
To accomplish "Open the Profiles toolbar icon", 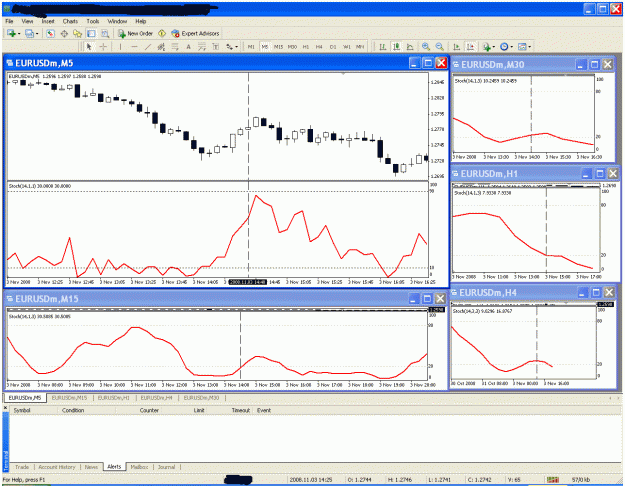I will click(29, 33).
